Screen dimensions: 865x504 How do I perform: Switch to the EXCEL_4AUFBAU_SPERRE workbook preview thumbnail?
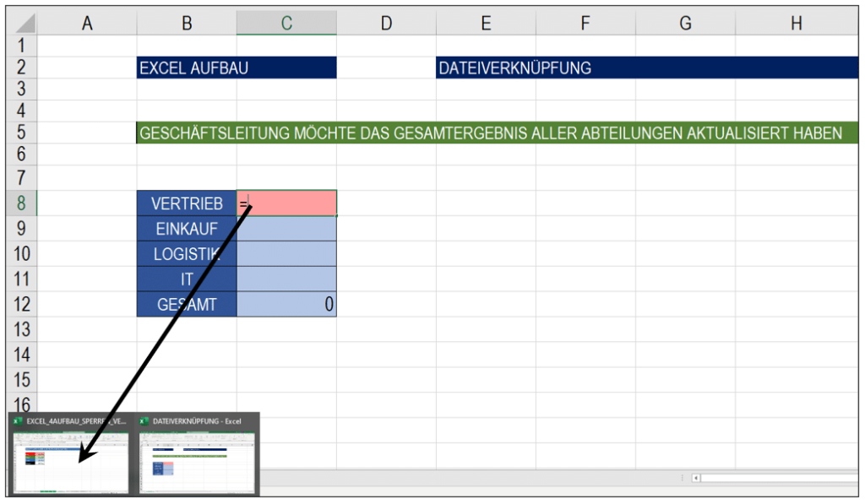(x=71, y=462)
